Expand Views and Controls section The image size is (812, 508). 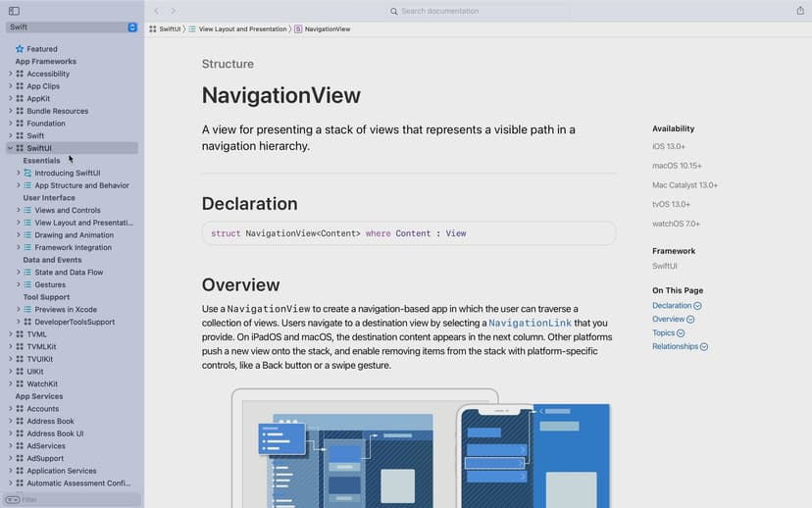(x=18, y=210)
